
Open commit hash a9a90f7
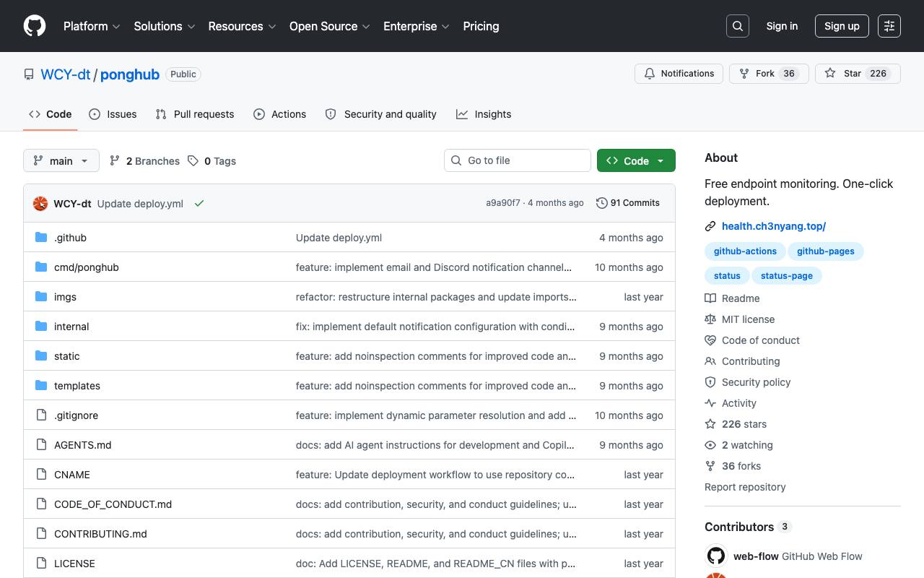pos(503,203)
